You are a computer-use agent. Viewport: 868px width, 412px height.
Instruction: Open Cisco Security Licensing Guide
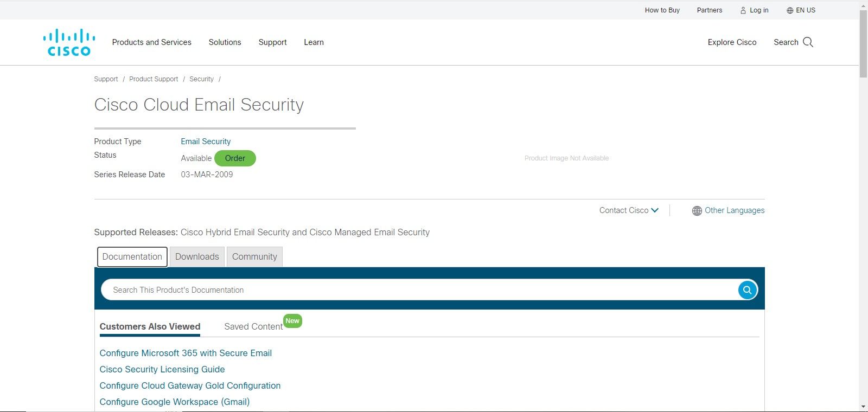(x=162, y=369)
